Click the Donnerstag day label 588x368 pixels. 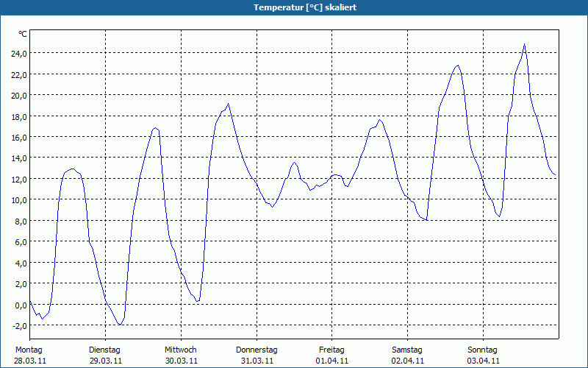(x=257, y=350)
